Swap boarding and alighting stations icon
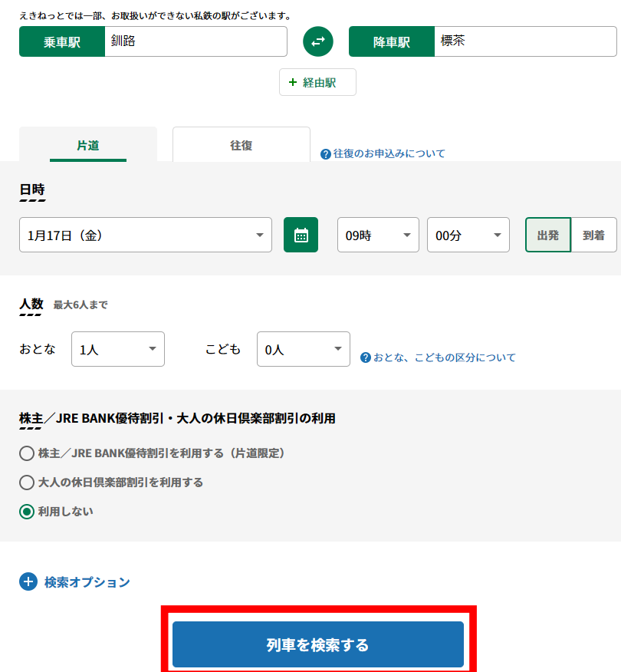The height and width of the screenshot is (672, 621). tap(317, 41)
